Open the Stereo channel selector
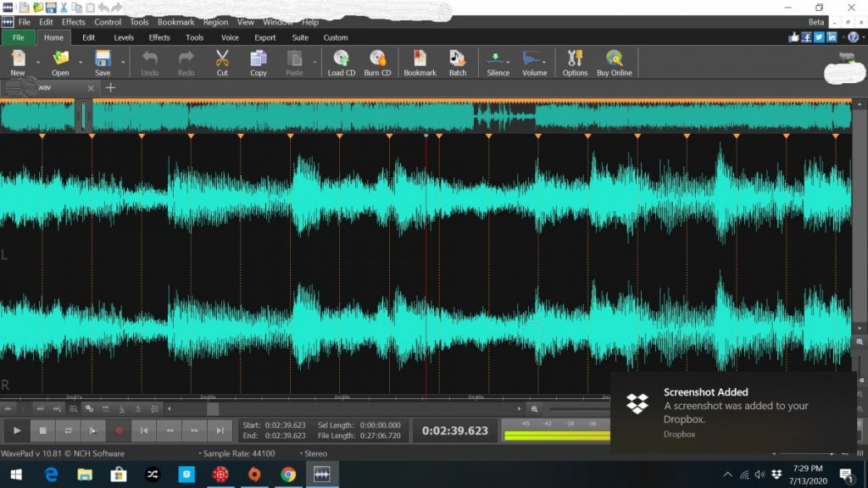This screenshot has height=488, width=868. [x=314, y=453]
